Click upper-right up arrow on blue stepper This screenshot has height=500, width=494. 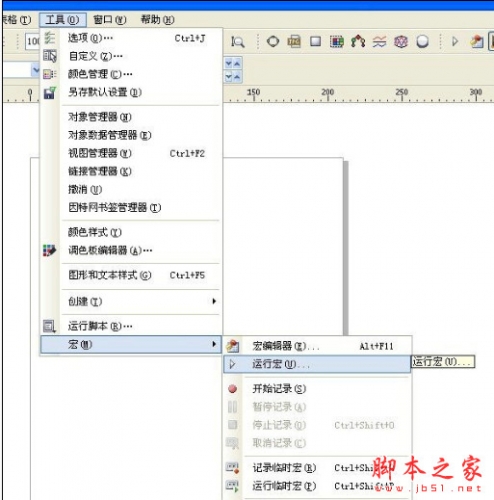(x=237, y=63)
